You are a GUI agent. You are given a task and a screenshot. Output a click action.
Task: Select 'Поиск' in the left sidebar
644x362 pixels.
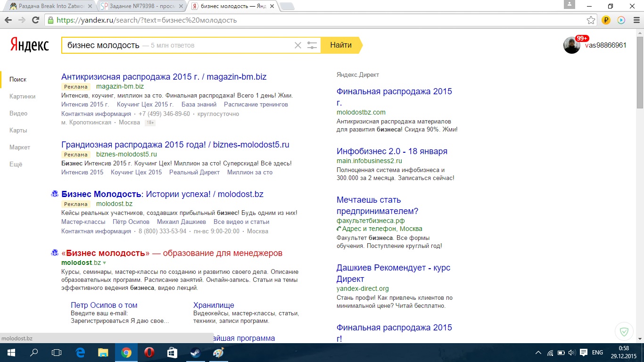coord(18,80)
